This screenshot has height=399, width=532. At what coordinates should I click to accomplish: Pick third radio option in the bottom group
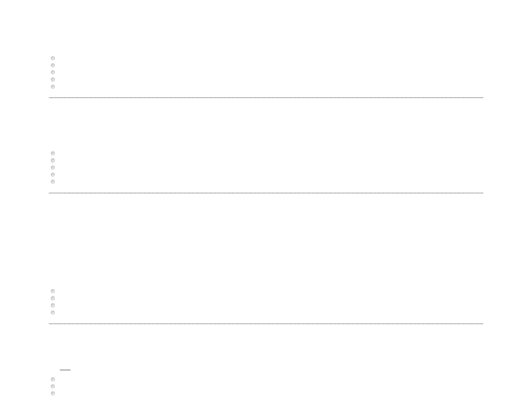53,393
